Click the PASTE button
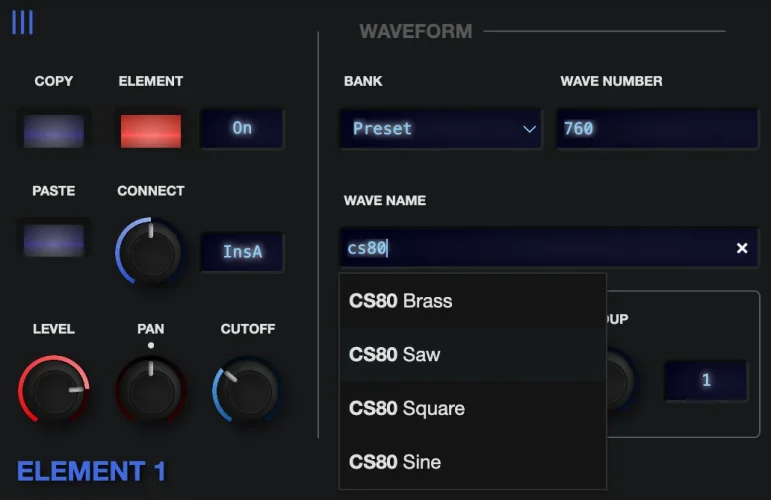 click(54, 240)
